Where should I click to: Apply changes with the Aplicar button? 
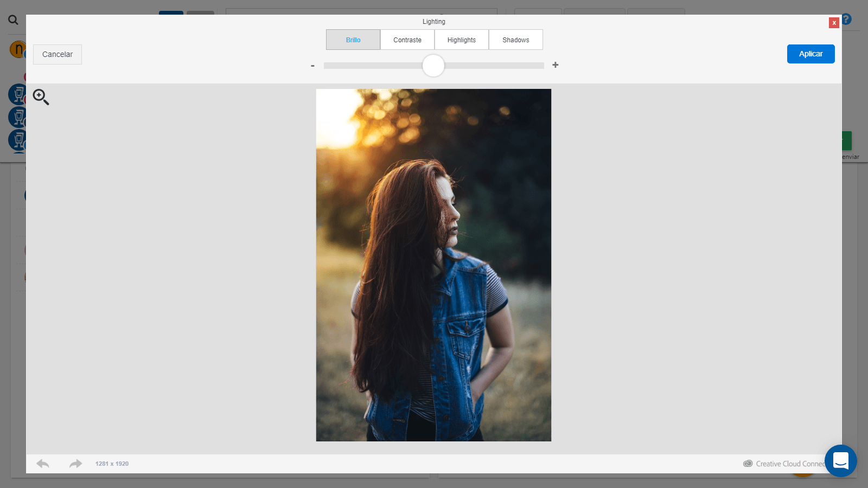[x=810, y=54]
